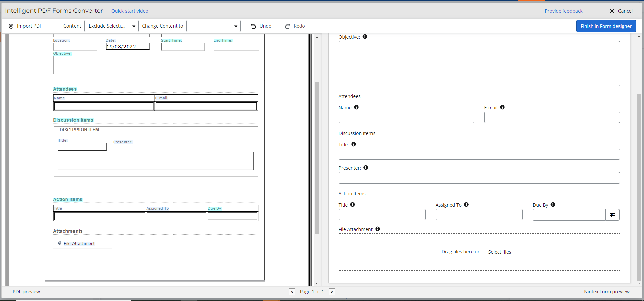Click the Name field in PDF Attendees table
The image size is (644, 301).
click(x=104, y=106)
